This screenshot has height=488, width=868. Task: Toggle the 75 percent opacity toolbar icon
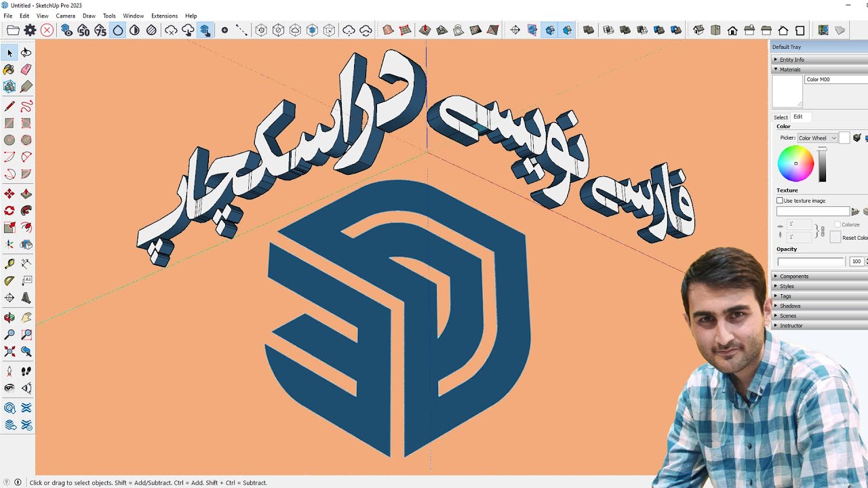(100, 30)
